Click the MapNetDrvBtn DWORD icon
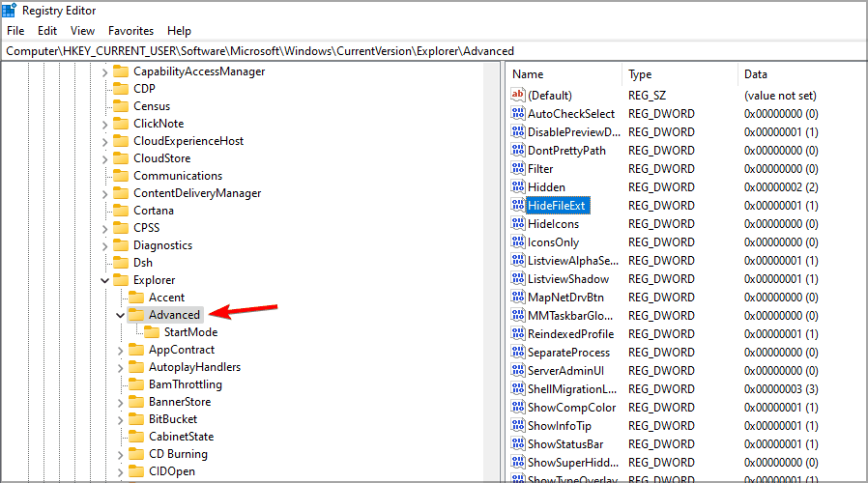This screenshot has height=483, width=868. point(517,297)
